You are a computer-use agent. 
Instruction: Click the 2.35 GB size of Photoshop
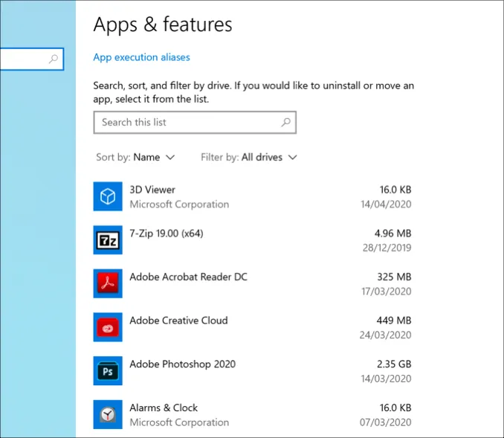(394, 364)
